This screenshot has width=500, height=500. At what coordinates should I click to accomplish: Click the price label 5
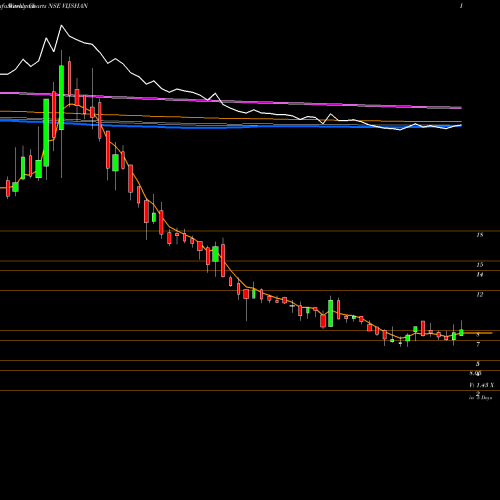click(x=478, y=364)
